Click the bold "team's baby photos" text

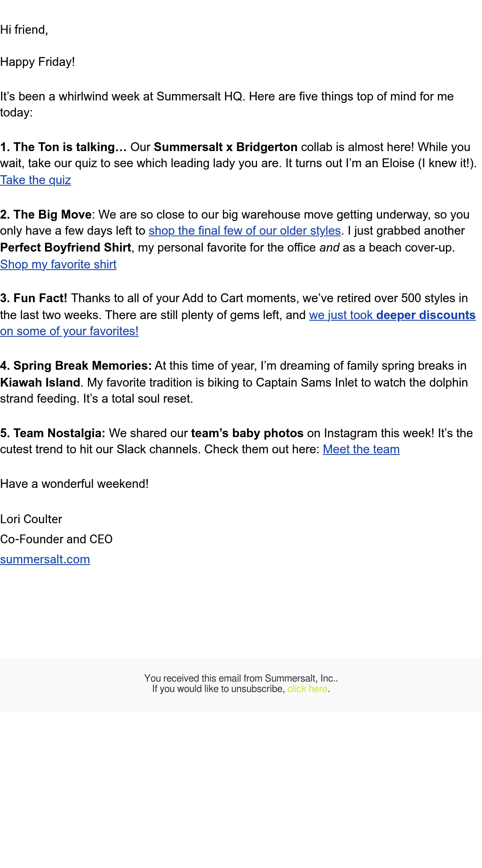[x=247, y=433]
